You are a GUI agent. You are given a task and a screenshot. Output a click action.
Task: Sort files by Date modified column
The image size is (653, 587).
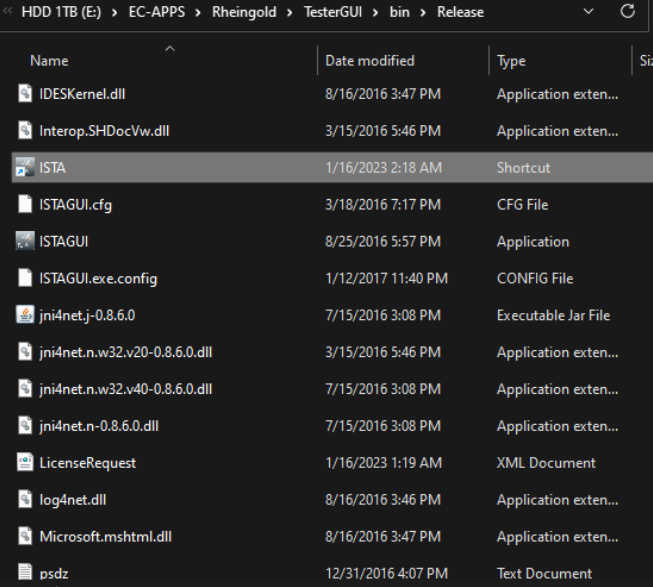point(370,61)
